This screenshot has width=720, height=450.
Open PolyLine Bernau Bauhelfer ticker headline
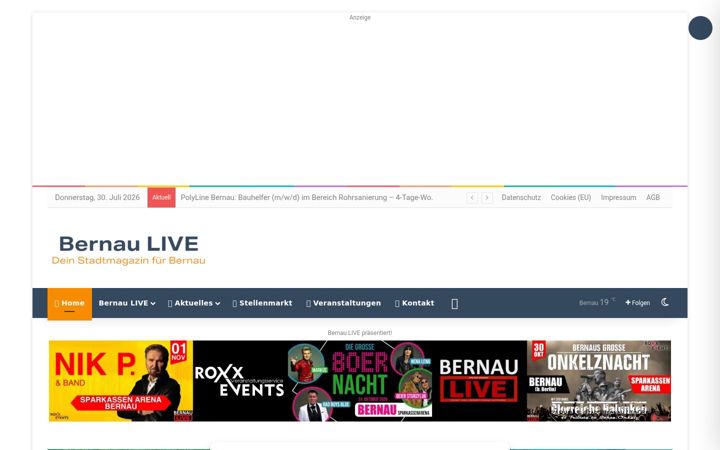pyautogui.click(x=307, y=197)
